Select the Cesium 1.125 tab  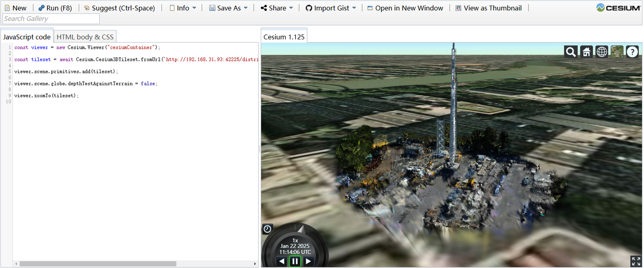pyautogui.click(x=284, y=37)
